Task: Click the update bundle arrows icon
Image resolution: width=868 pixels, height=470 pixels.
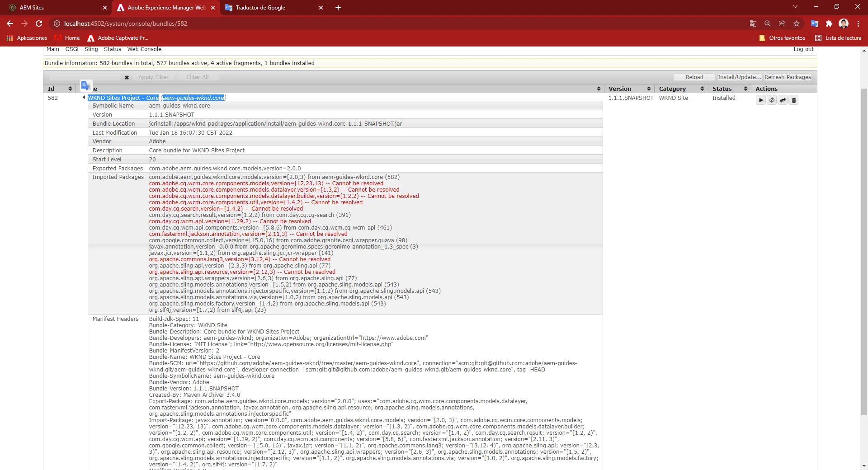Action: (783, 100)
